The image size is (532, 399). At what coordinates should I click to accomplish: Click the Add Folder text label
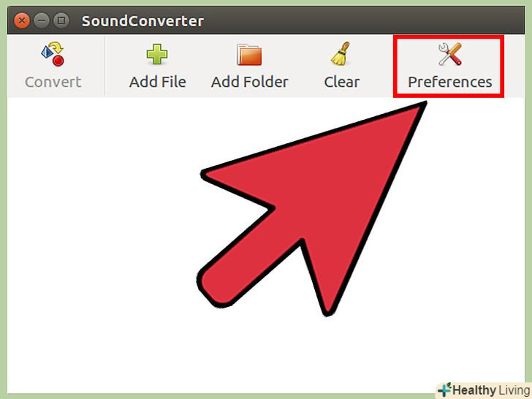pyautogui.click(x=250, y=82)
